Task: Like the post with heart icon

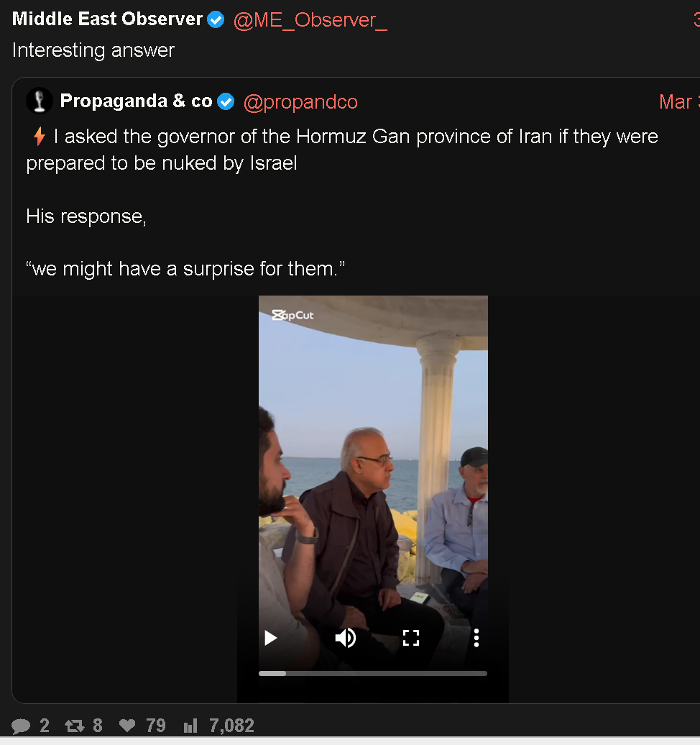Action: (x=127, y=726)
